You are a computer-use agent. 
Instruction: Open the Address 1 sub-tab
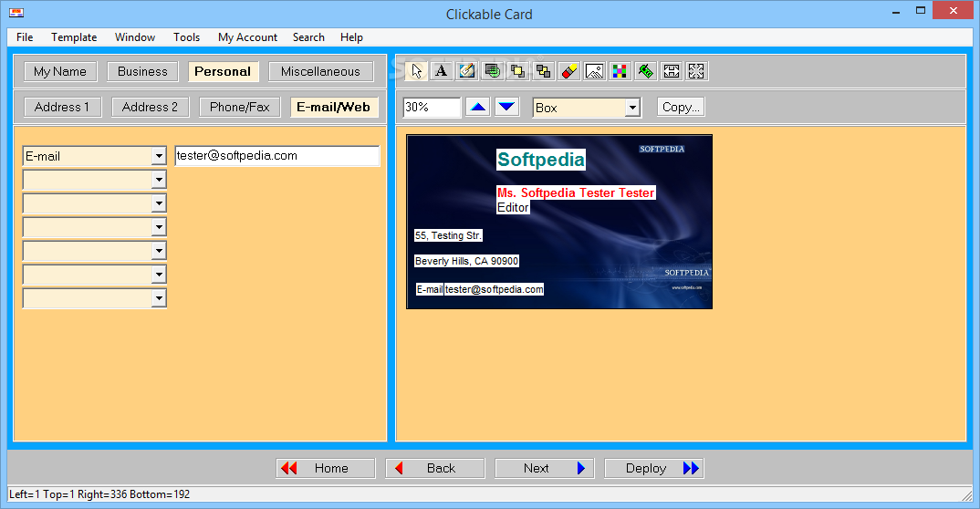click(x=62, y=107)
